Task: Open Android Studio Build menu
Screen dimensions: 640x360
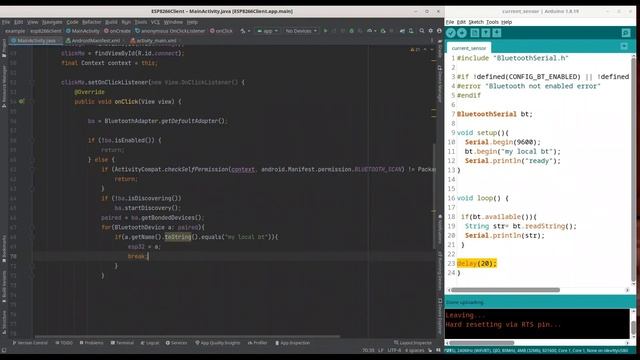Action: click(x=111, y=22)
